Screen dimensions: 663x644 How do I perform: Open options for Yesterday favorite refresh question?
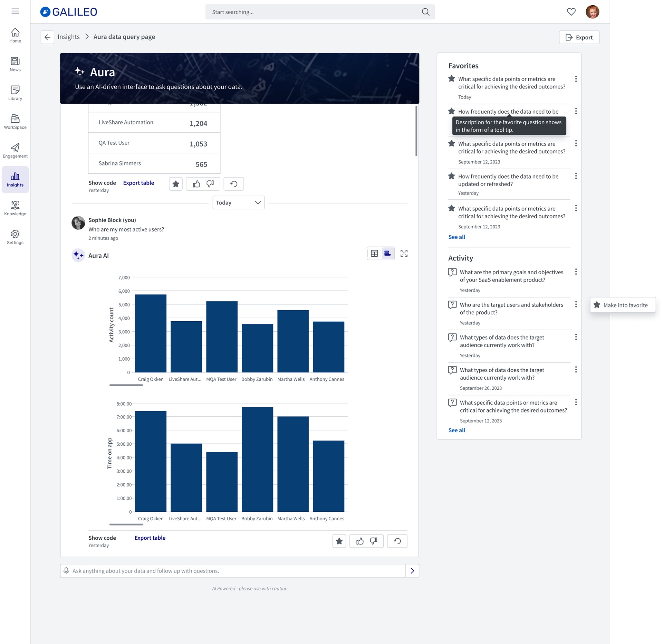[x=576, y=176]
